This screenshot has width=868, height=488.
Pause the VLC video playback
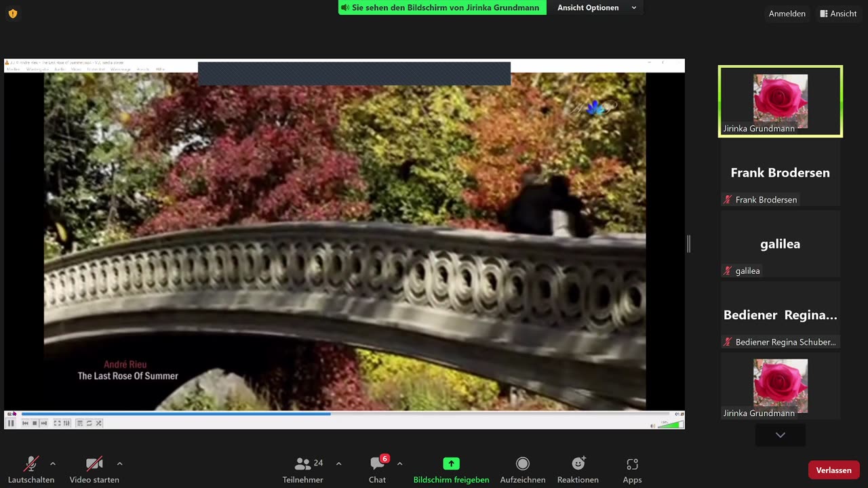(11, 423)
